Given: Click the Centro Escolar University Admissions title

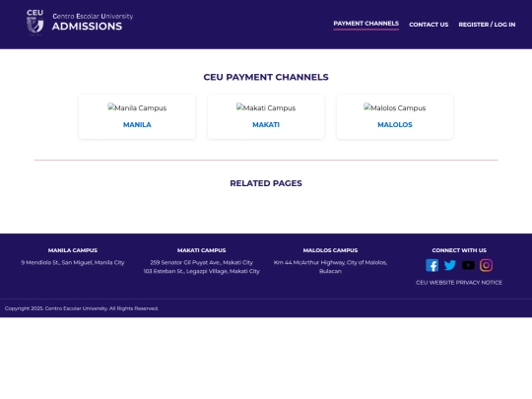Looking at the screenshot, I should click(93, 22).
